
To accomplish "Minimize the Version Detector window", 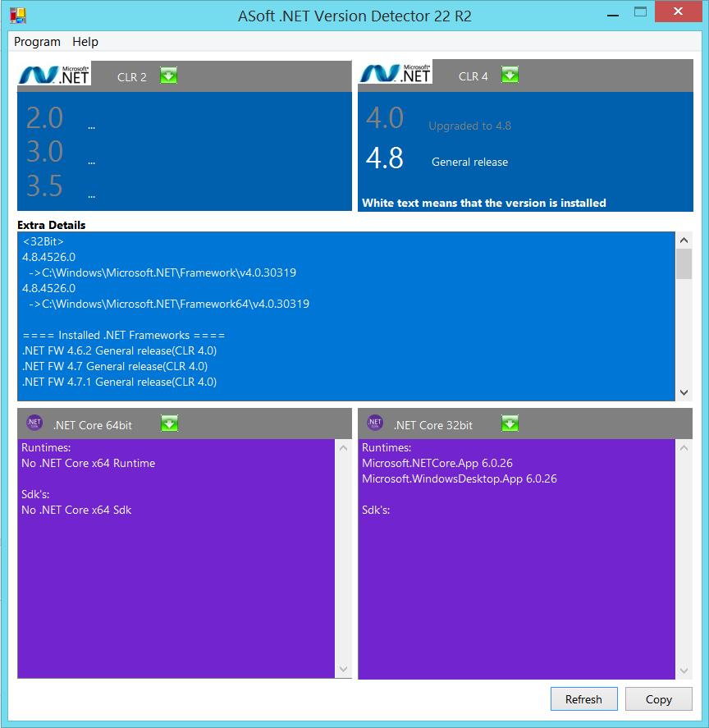I will coord(613,14).
